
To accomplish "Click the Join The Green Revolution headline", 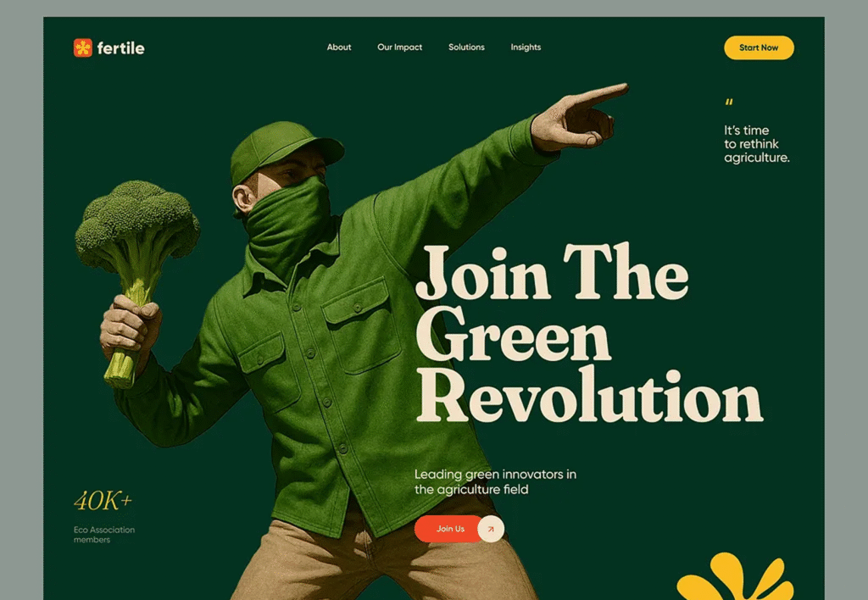I will coord(588,333).
